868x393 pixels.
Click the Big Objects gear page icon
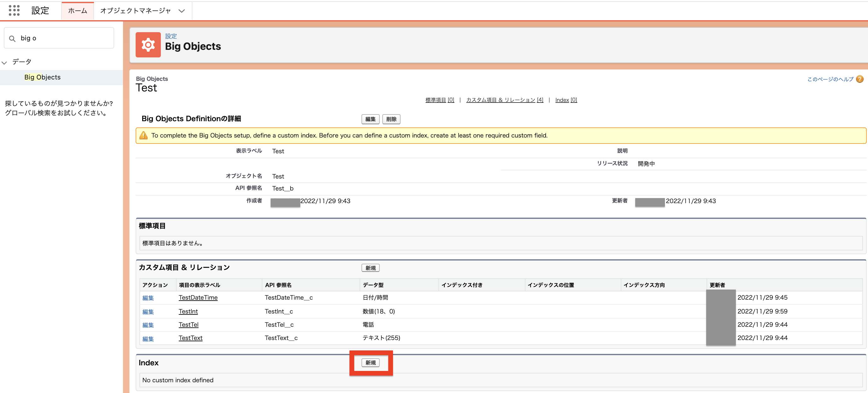tap(148, 44)
